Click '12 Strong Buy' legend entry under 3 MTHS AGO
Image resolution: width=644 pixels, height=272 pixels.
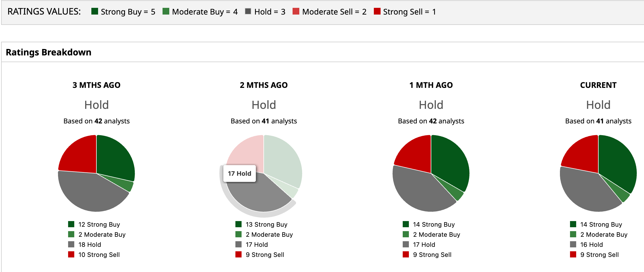99,224
